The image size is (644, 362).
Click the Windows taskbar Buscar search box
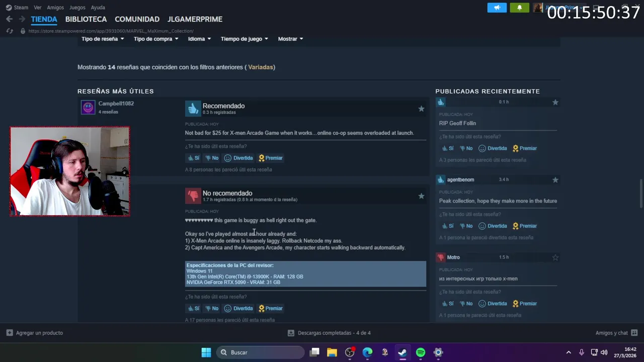coord(261,352)
